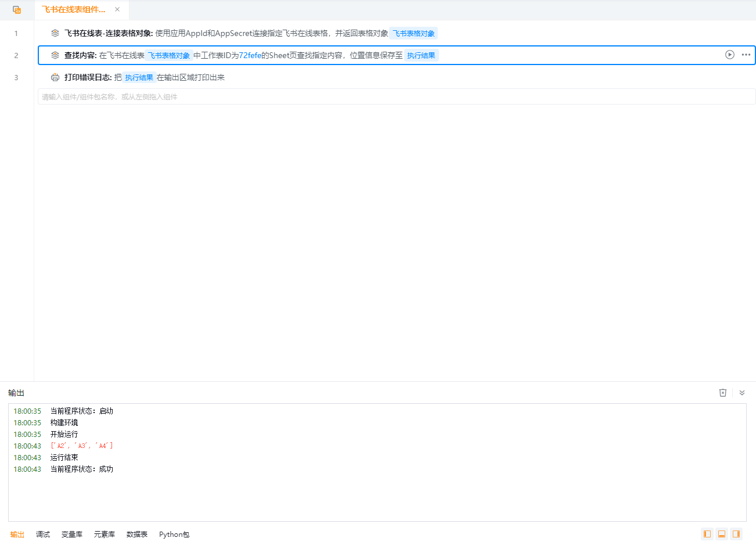Image resolution: width=756 pixels, height=545 pixels.
Task: Focus the component name input field
Action: tap(397, 96)
